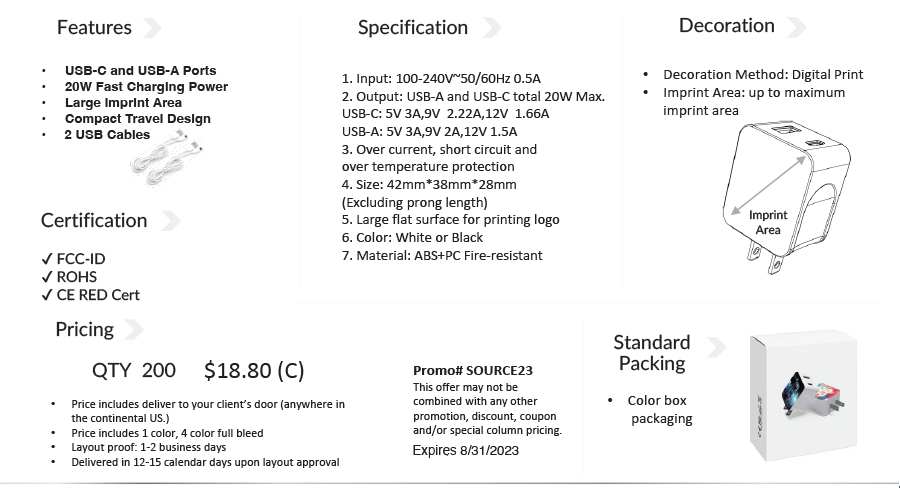Screen dimensions: 900x488
Task: Click the Expires 8/31/2023 date text
Action: (x=466, y=450)
